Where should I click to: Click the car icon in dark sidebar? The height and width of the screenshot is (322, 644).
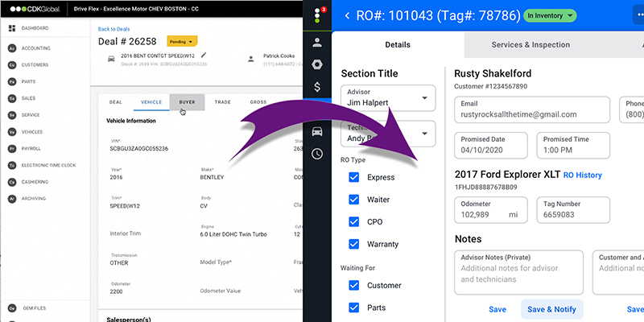(x=318, y=131)
